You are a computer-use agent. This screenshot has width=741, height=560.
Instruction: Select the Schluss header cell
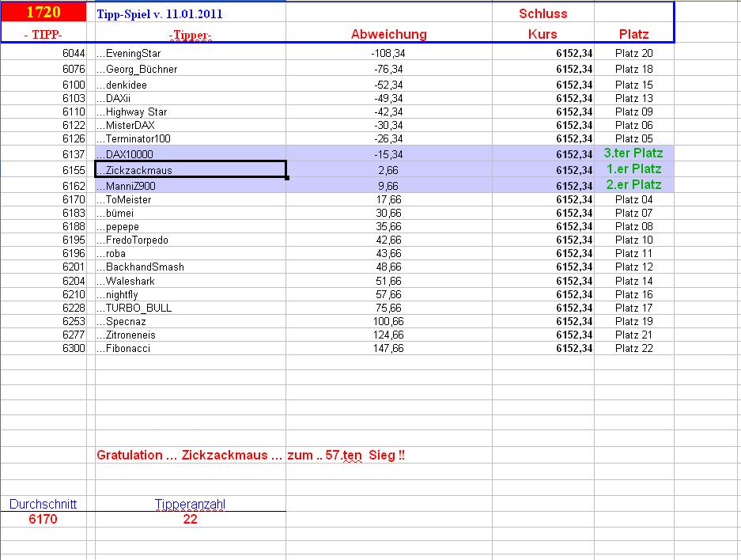[543, 13]
